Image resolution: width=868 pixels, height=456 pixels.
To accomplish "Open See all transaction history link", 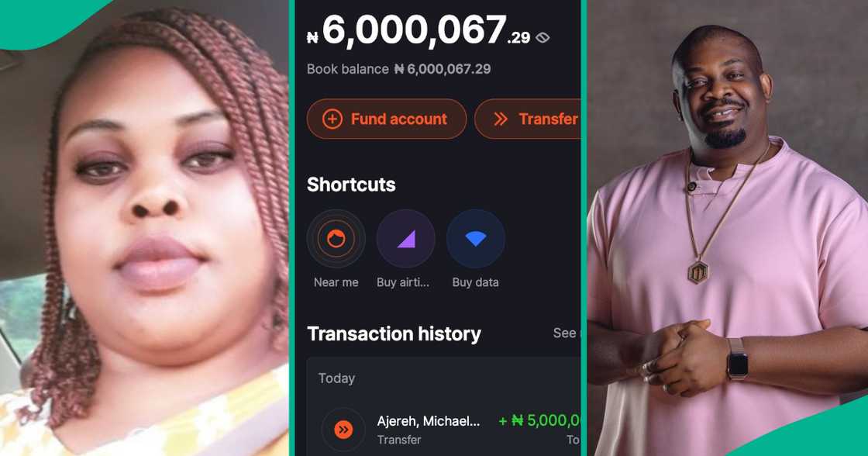I will (x=567, y=333).
